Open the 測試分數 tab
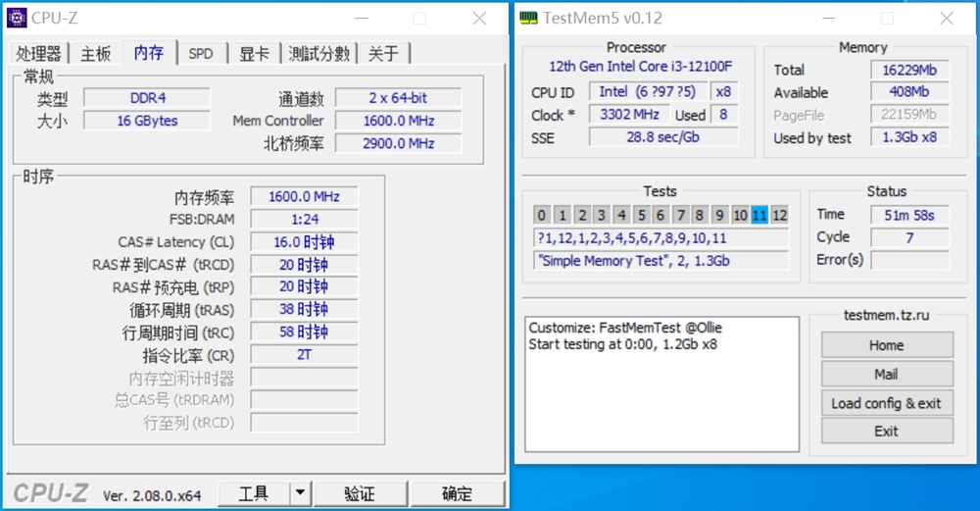980x511 pixels. tap(318, 54)
